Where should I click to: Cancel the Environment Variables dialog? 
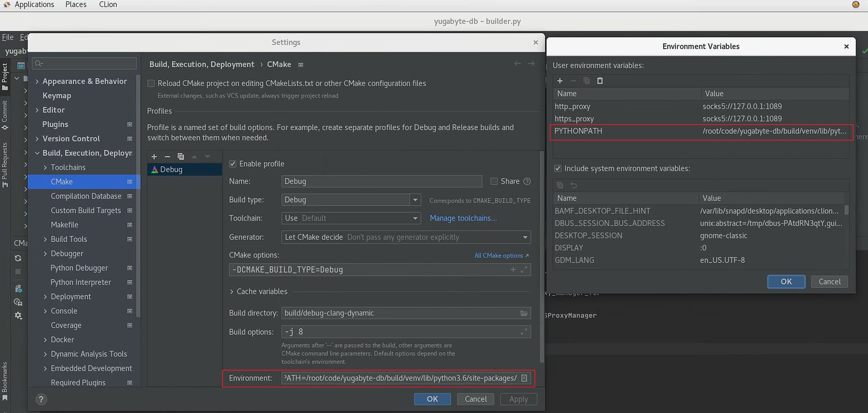830,282
